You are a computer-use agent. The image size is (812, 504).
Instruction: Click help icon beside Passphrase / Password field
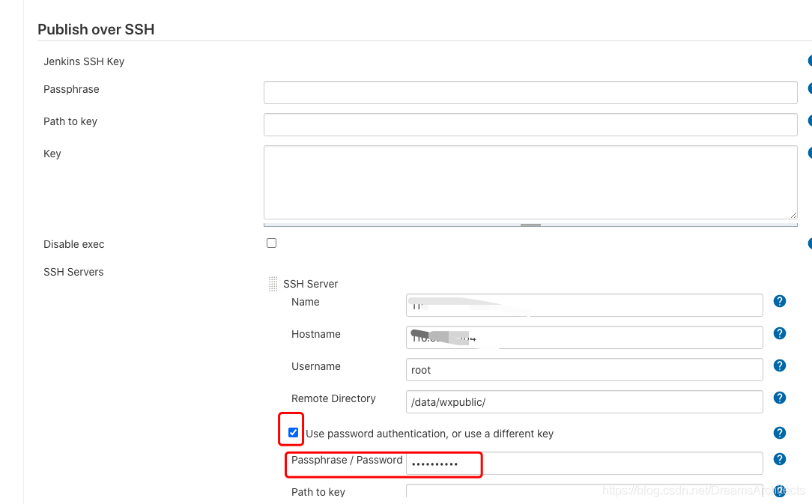779,459
